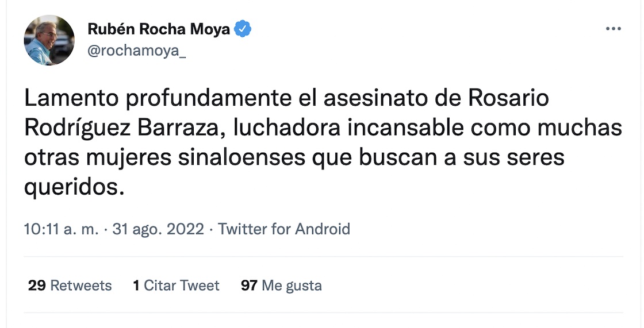Screen dimensions: 644x328
Task: Click the retweet count number 29
Action: [37, 285]
